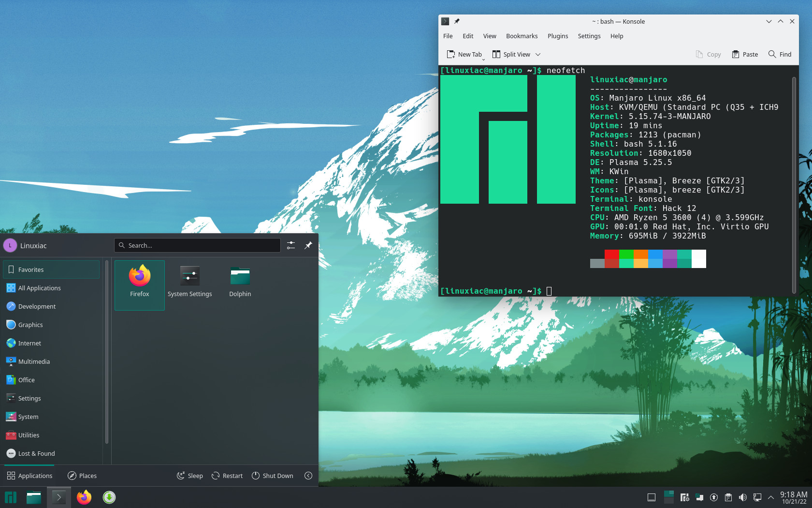The width and height of the screenshot is (812, 508).
Task: Expand hidden system tray icons with the chevron
Action: [x=771, y=497]
